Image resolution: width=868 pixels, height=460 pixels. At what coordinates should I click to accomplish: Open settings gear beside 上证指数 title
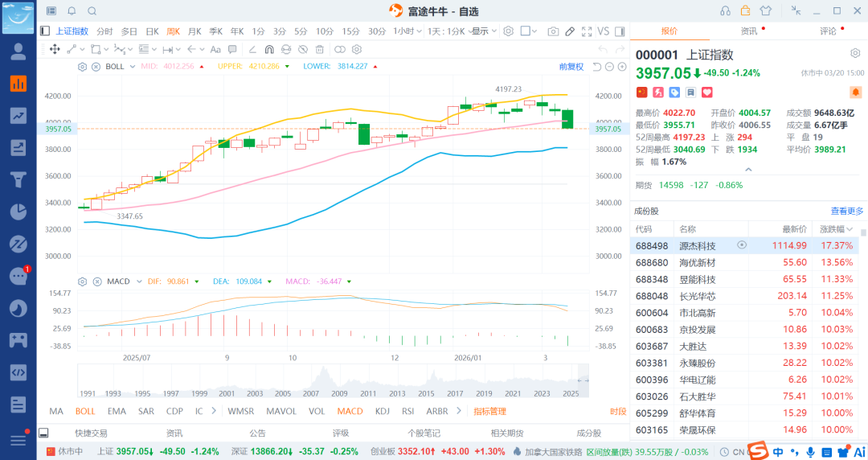(x=855, y=53)
